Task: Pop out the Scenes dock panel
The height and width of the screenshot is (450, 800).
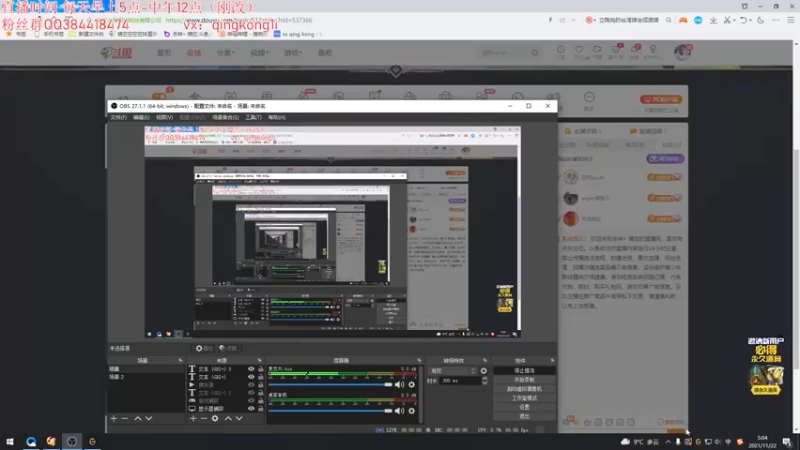Action: 180,360
